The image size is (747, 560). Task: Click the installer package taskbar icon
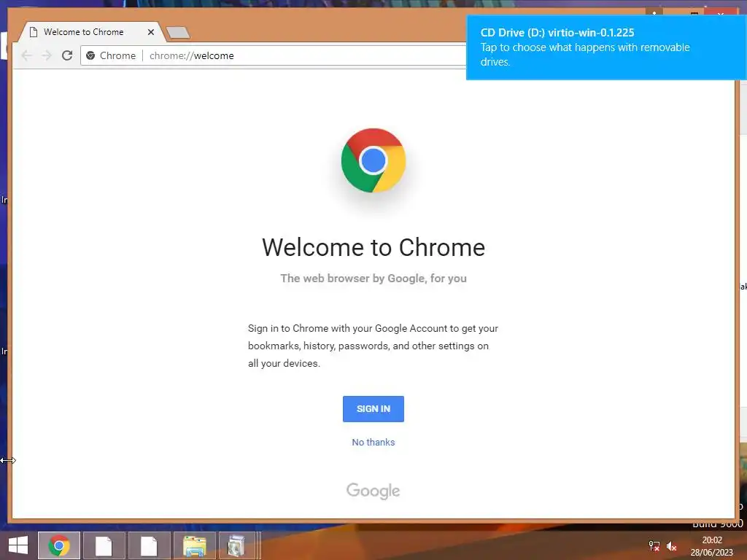(x=236, y=545)
